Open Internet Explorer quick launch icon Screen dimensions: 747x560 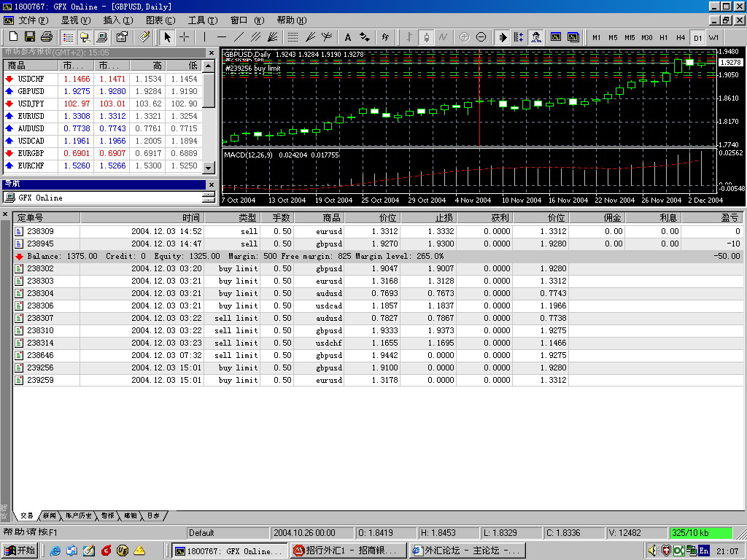tap(55, 551)
